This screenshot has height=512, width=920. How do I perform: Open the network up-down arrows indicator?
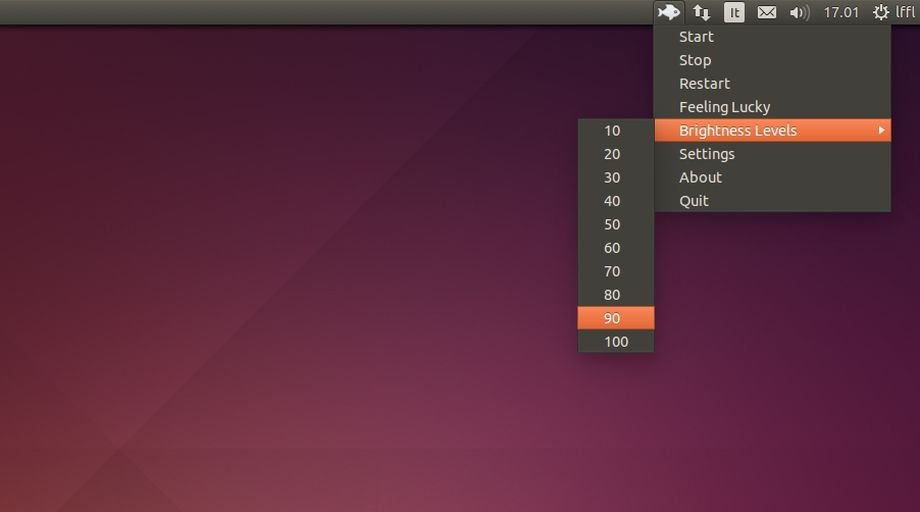(701, 12)
